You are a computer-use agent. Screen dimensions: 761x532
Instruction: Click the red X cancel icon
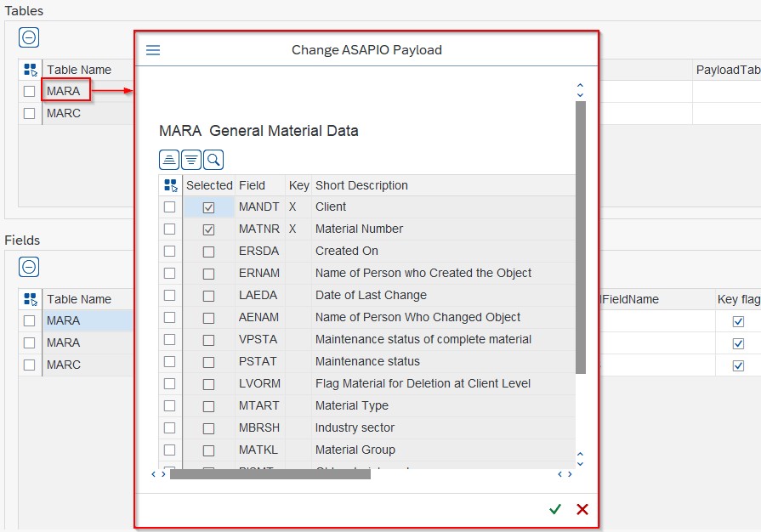click(x=582, y=509)
